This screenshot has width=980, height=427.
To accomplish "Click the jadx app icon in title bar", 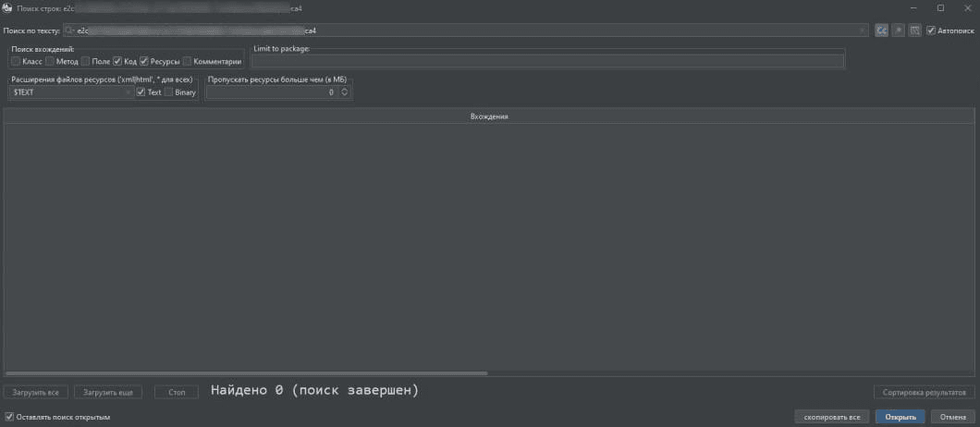I will 7,7.
